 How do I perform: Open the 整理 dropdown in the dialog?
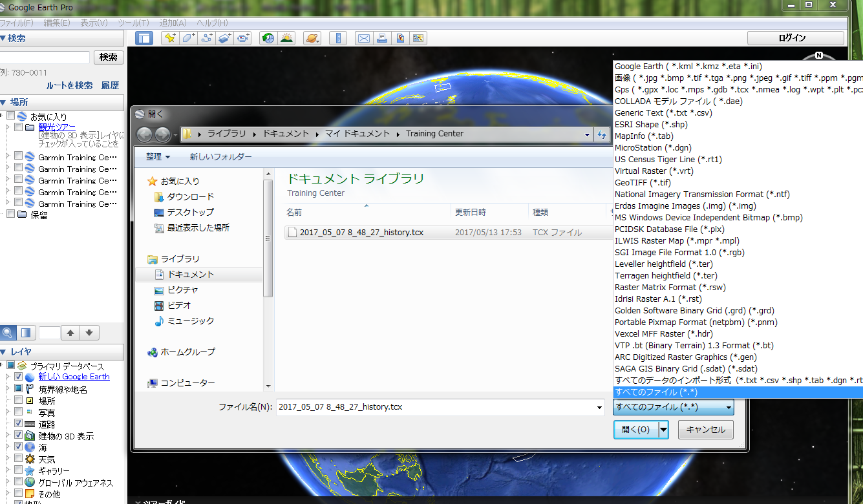tap(158, 157)
